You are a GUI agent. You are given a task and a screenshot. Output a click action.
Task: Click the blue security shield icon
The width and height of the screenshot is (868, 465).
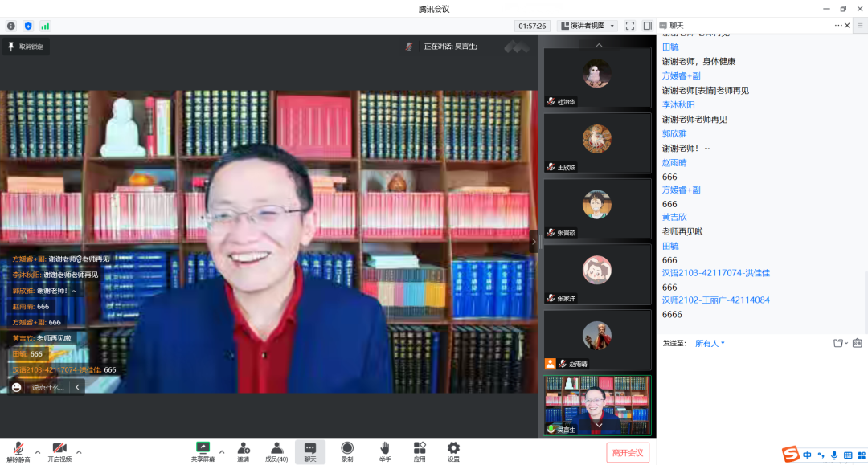pyautogui.click(x=28, y=26)
